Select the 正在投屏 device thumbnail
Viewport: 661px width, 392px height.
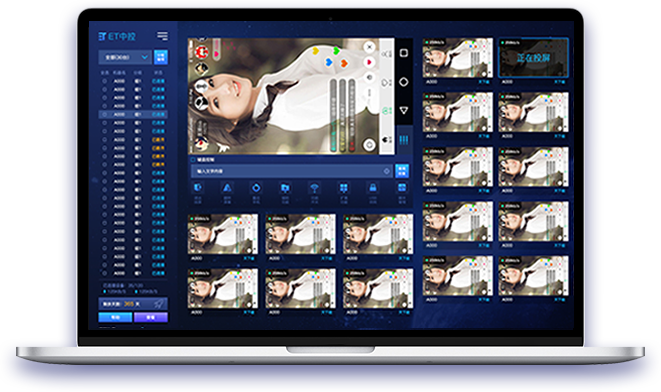click(533, 58)
